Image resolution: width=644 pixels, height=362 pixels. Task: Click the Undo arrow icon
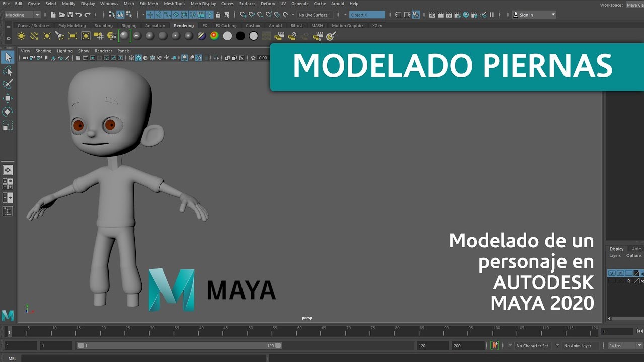coord(79,15)
